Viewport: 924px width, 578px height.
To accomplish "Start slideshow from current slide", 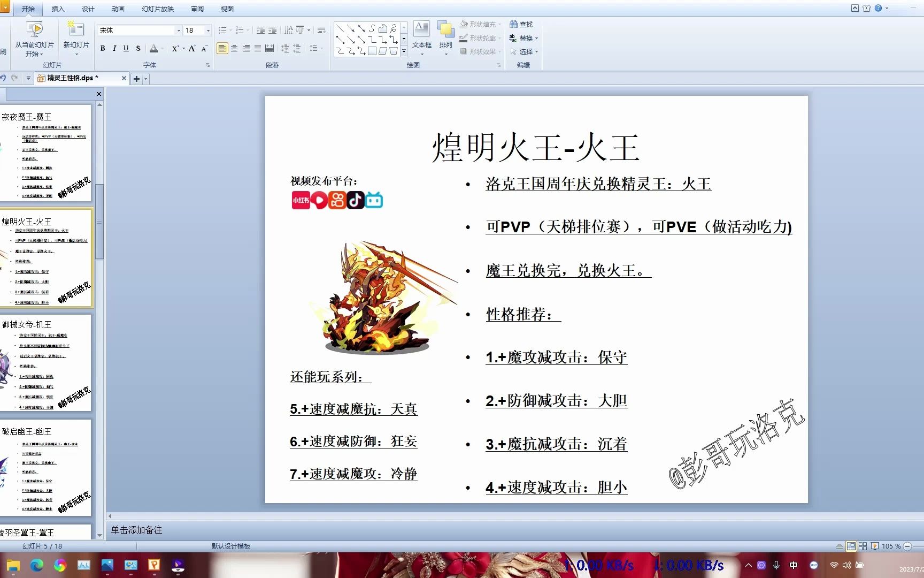I will tap(34, 39).
